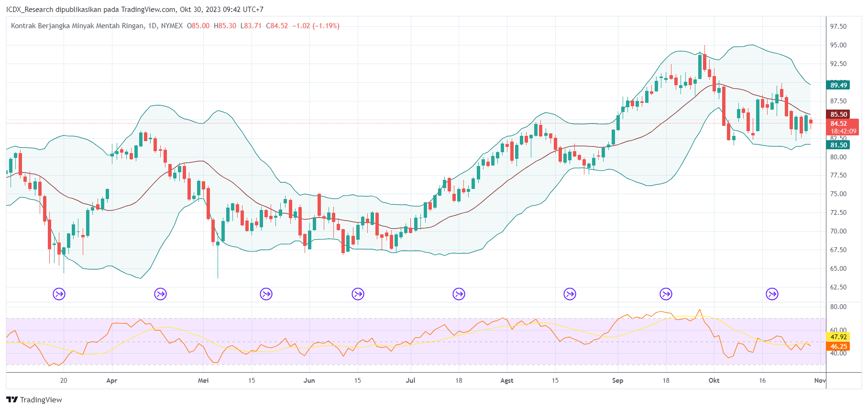Click the open value O85.00
868x410 pixels.
198,26
